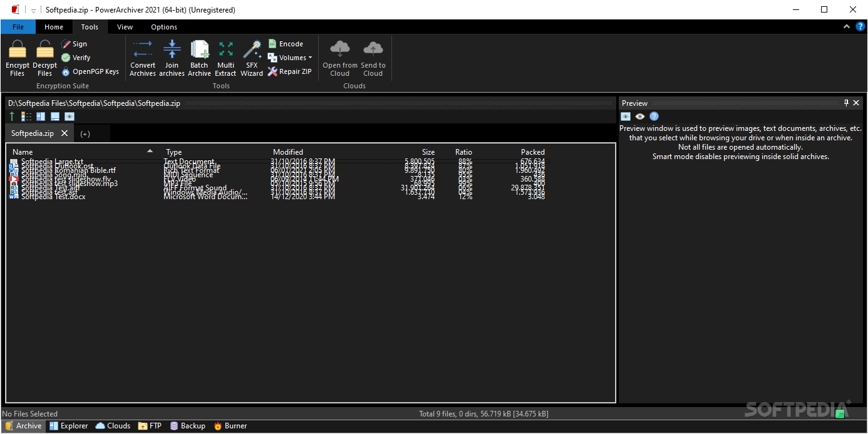Select the Softpedia Large.txt file
The image size is (868, 434).
click(52, 162)
